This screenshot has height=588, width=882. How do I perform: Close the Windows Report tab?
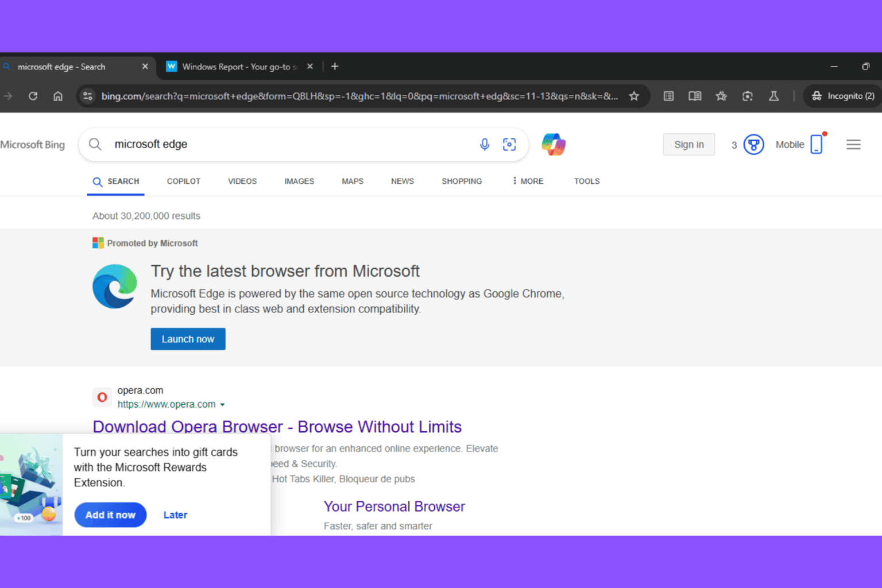coord(310,67)
